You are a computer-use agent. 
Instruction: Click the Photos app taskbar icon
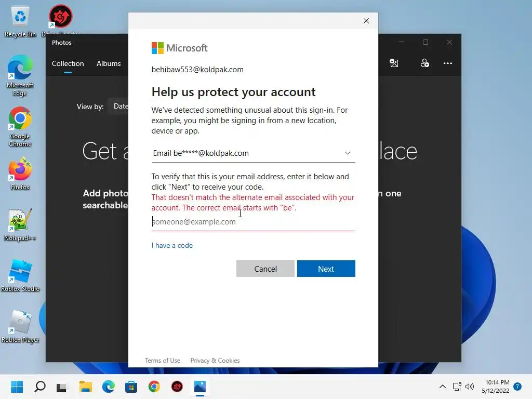click(200, 387)
